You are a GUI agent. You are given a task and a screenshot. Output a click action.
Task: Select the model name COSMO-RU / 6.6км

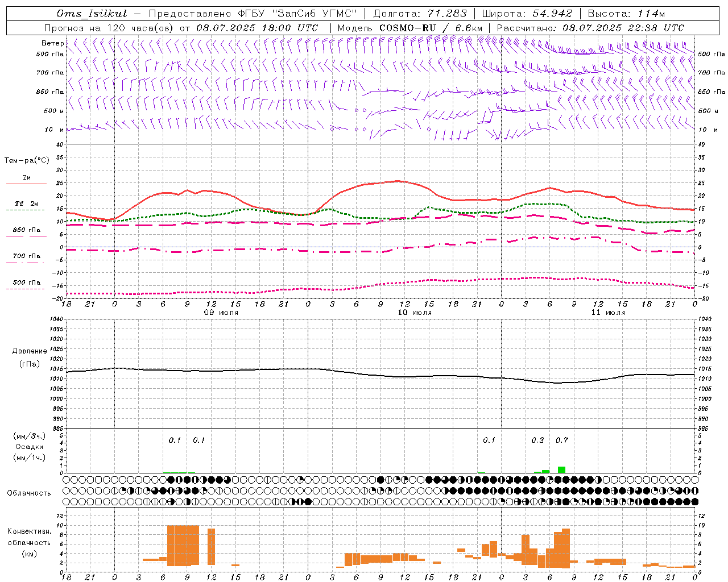click(431, 28)
